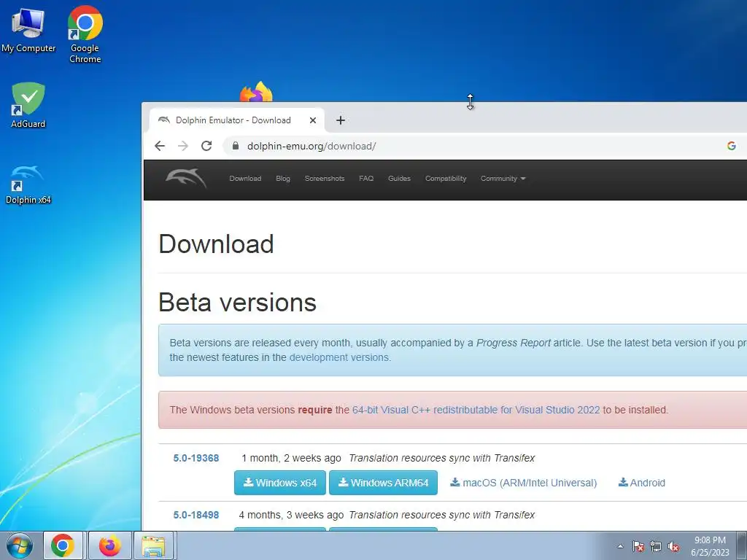Select the Dolphin Emulator - Download tab
Screen dimensions: 747x560
click(x=237, y=120)
